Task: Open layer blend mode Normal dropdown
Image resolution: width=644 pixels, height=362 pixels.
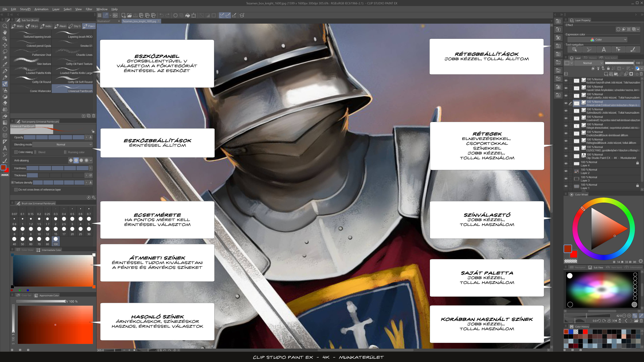Action: pyautogui.click(x=589, y=63)
